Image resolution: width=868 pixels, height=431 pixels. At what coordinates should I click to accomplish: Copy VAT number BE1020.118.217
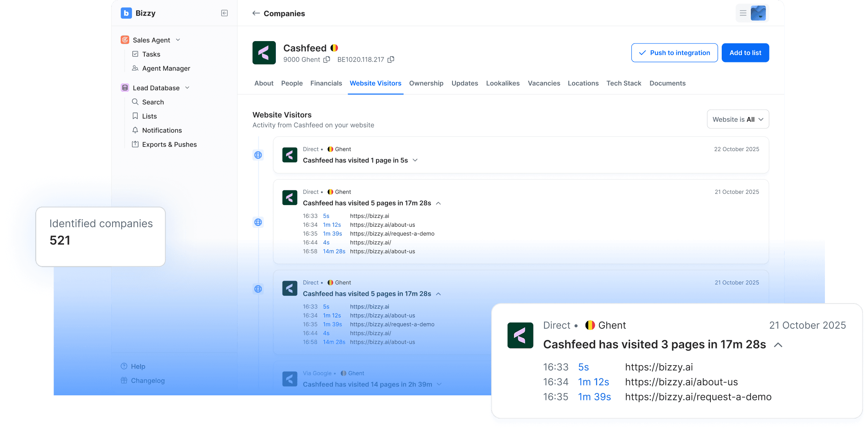click(391, 59)
